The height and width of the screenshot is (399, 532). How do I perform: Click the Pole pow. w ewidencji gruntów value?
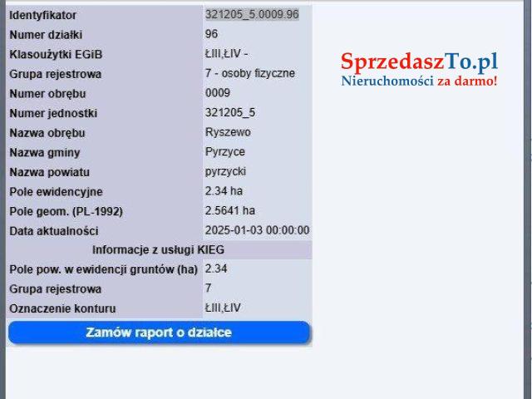pos(216,268)
